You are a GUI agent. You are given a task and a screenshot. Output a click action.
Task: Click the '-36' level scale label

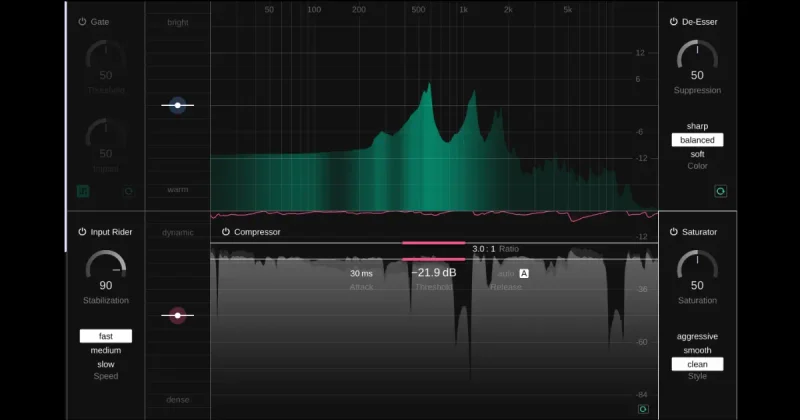[641, 289]
